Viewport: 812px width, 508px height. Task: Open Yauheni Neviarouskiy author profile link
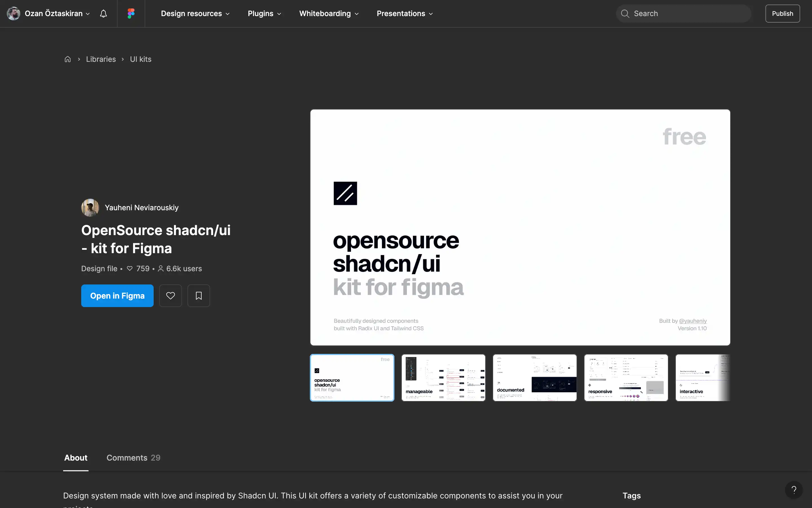pyautogui.click(x=142, y=208)
